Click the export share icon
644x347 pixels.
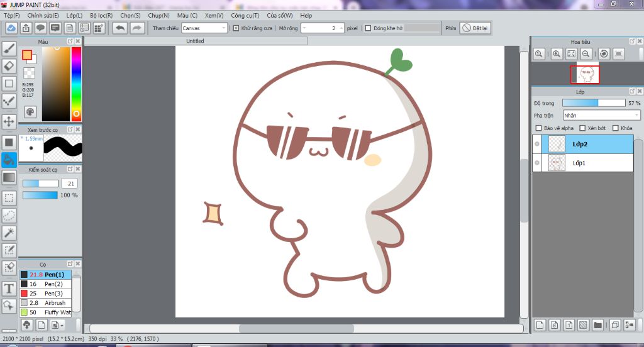pyautogui.click(x=26, y=28)
